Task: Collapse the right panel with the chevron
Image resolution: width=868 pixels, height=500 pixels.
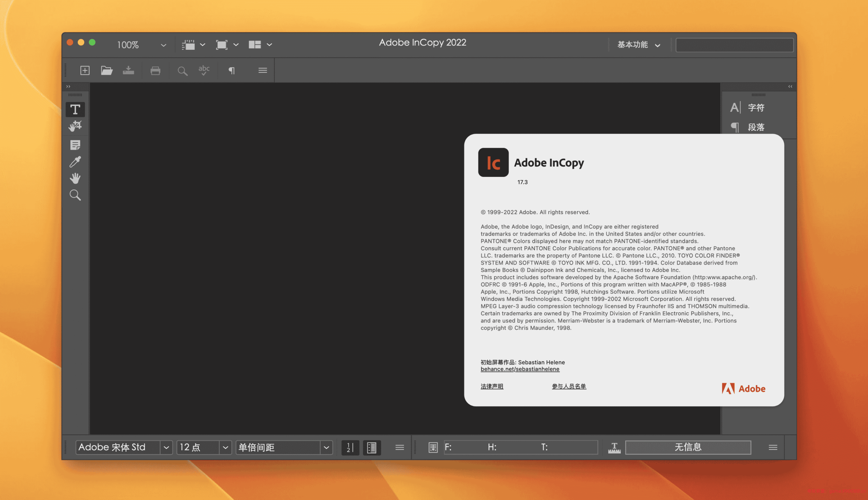Action: 790,86
